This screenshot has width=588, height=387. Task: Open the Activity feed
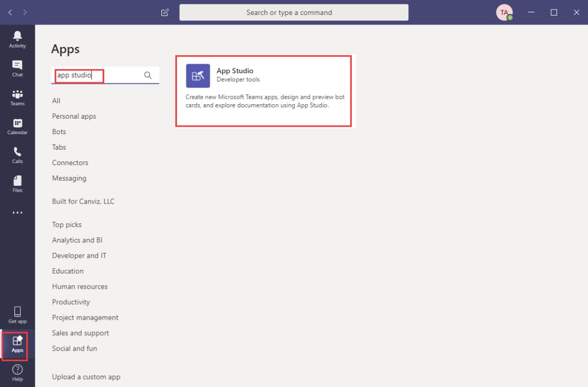tap(17, 40)
